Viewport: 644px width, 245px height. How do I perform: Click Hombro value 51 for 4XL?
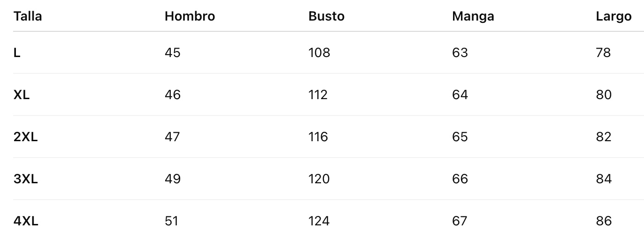point(171,221)
